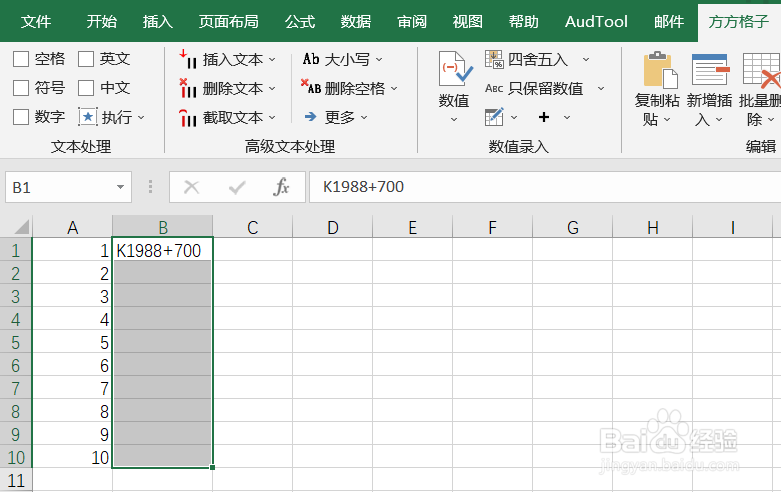
Task: Click the 四舍五入 rounding icon
Action: click(494, 59)
